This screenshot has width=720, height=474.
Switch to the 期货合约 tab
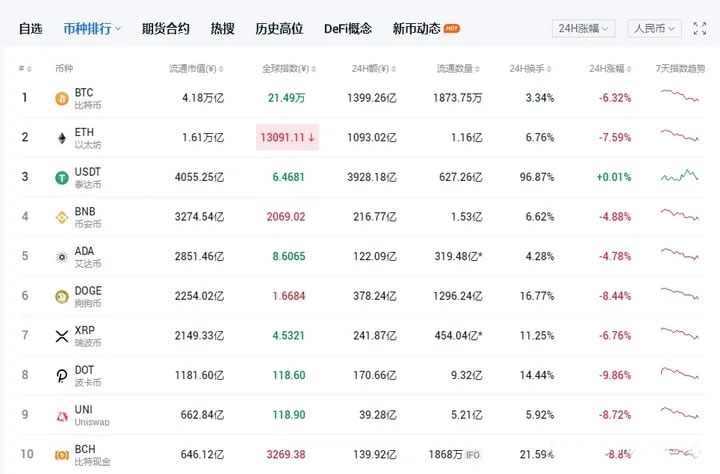click(x=165, y=29)
